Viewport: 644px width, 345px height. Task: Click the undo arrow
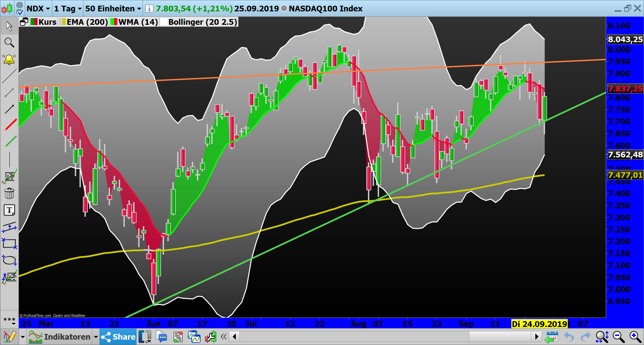(x=569, y=337)
